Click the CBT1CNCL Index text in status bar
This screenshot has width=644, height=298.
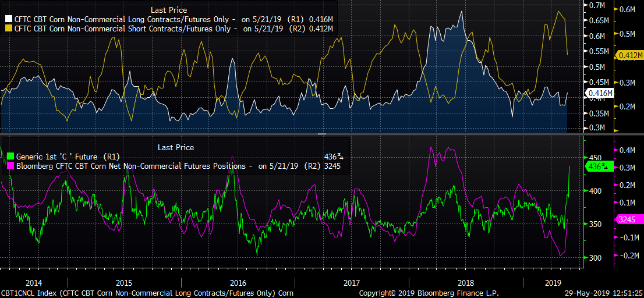click(22, 293)
